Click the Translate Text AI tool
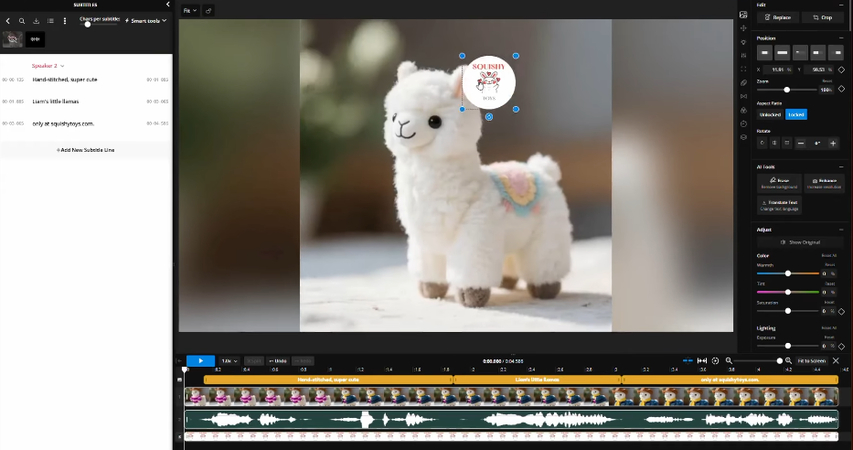This screenshot has width=853, height=450. click(x=779, y=205)
